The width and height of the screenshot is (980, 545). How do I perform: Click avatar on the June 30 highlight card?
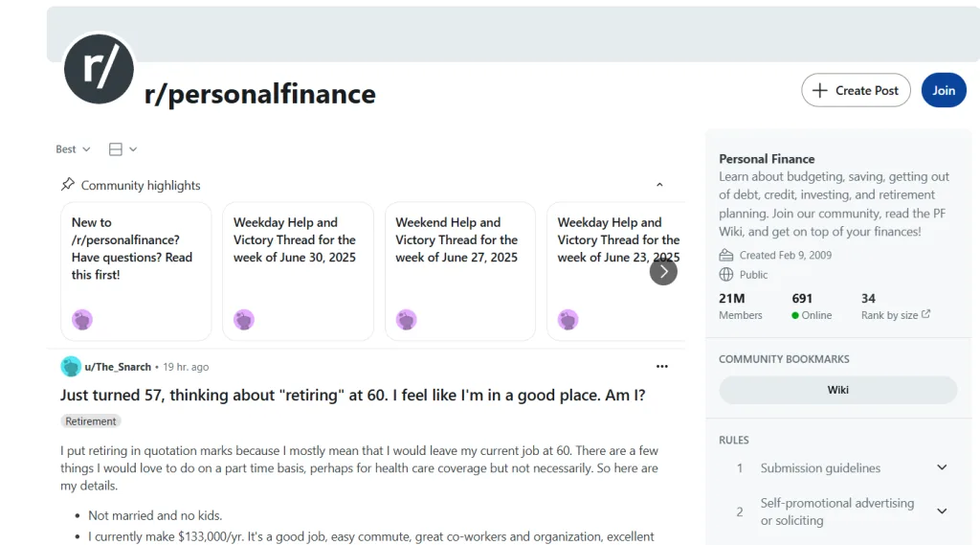coord(244,320)
